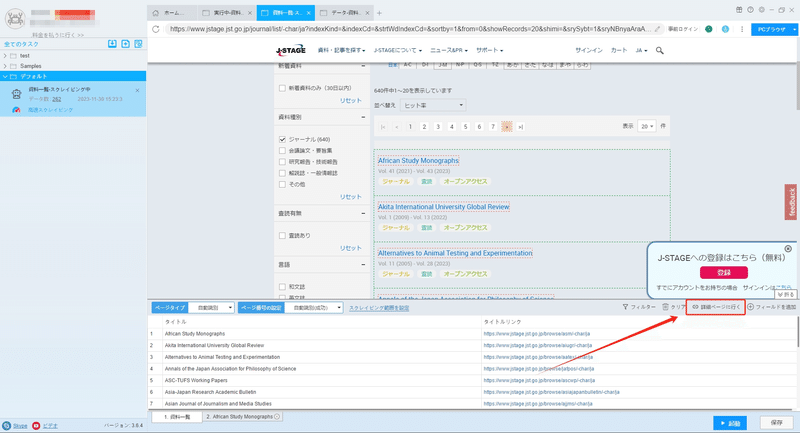The width and height of the screenshot is (800, 433).
Task: Click the green circle icon beside 事前ログイン
Action: tap(709, 29)
